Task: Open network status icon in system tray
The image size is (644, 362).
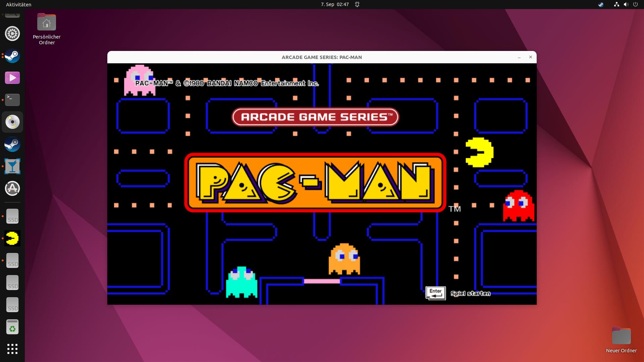Action: point(616,4)
